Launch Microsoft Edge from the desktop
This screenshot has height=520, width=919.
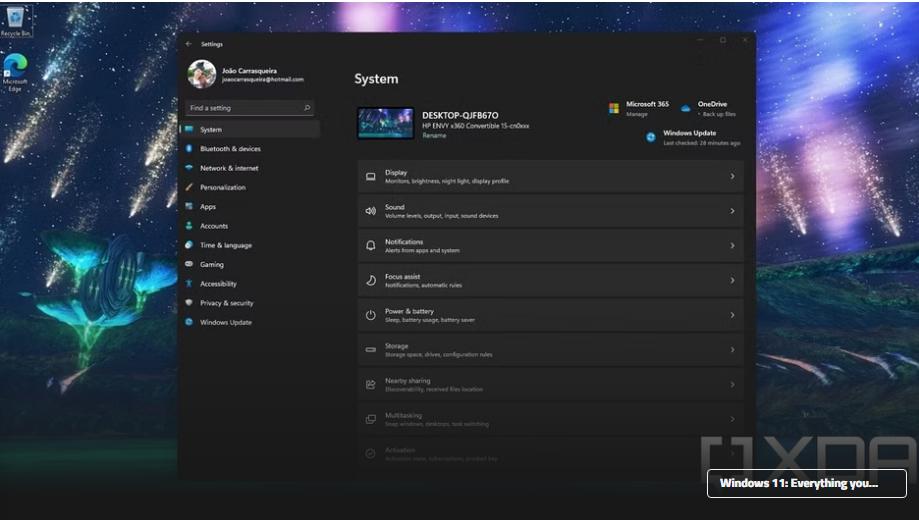tap(15, 72)
